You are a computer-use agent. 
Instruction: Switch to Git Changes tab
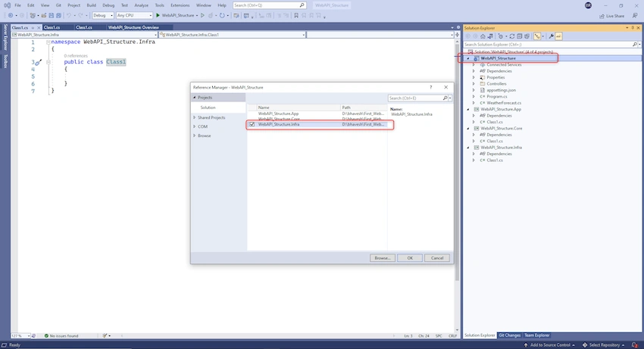pyautogui.click(x=509, y=335)
